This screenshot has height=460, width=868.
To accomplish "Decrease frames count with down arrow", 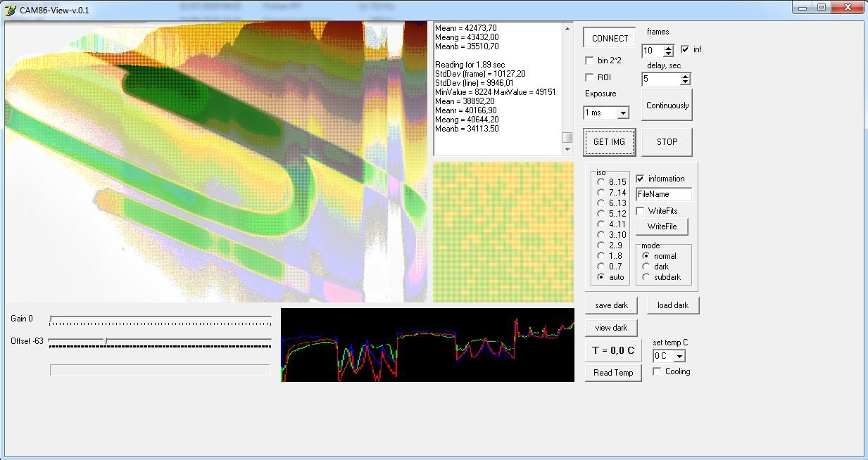I will click(668, 53).
